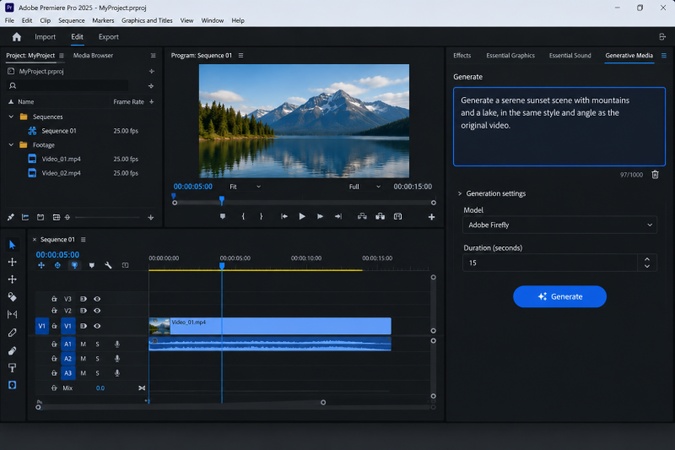Image resolution: width=675 pixels, height=450 pixels.
Task: Open Project panel hamburger menu
Action: pos(62,56)
